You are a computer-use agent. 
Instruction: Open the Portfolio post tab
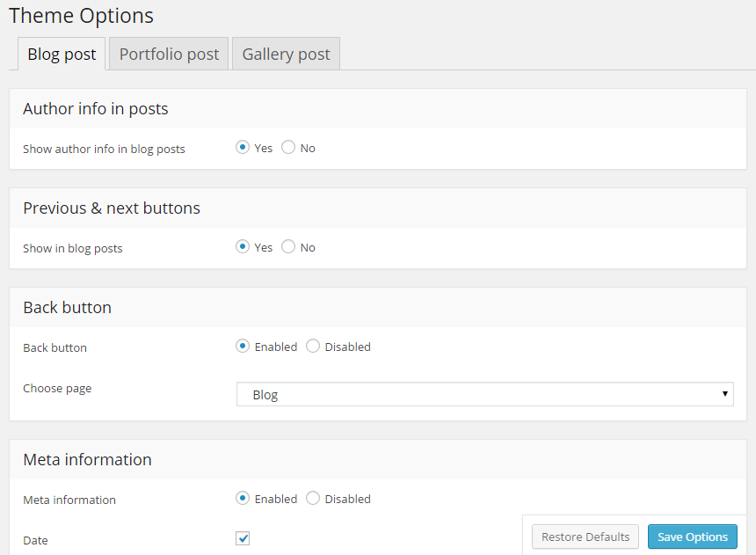[169, 54]
